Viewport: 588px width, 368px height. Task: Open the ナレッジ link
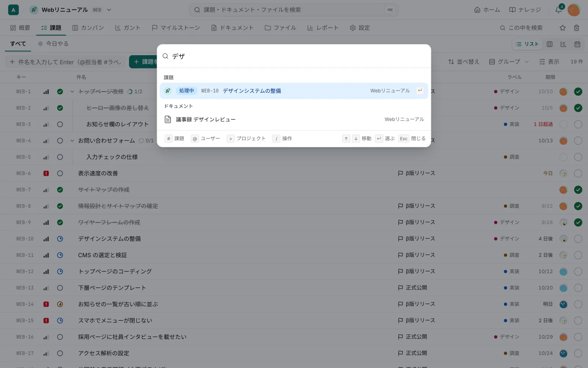click(x=525, y=10)
